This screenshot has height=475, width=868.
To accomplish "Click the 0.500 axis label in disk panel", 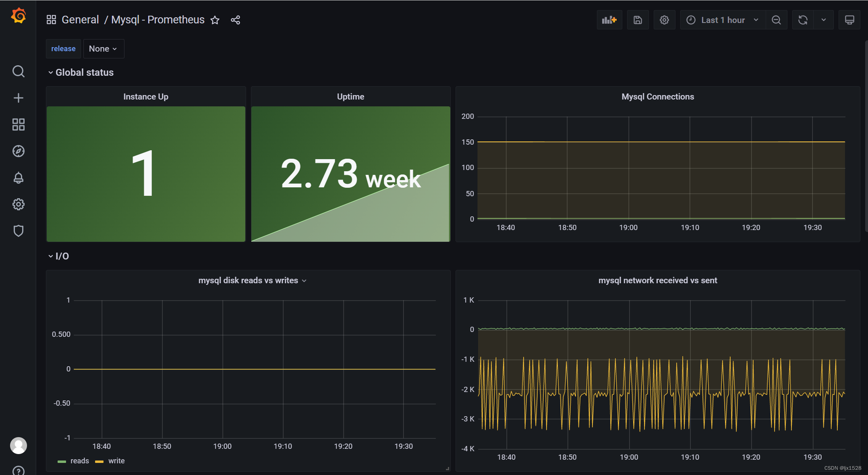I will click(61, 334).
